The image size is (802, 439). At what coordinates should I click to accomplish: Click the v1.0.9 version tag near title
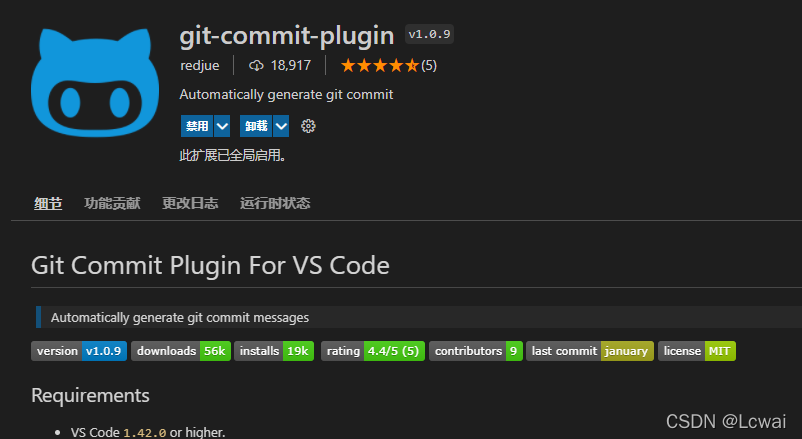pyautogui.click(x=429, y=34)
